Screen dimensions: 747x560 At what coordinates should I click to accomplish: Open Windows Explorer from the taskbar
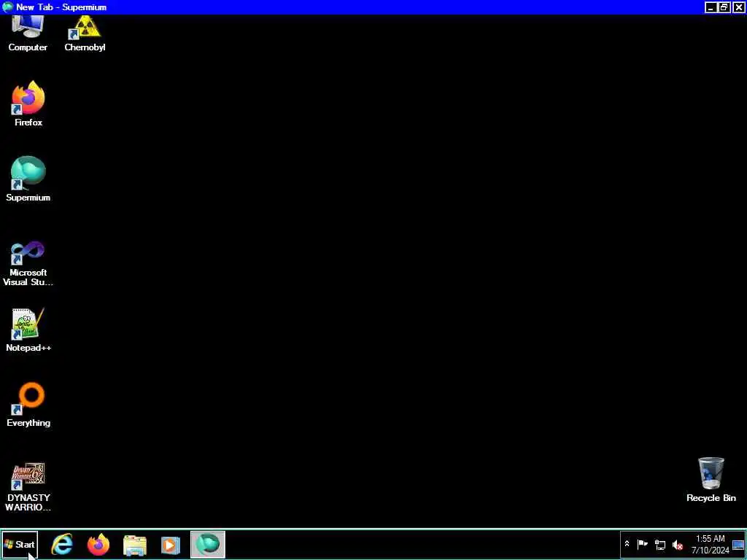135,545
